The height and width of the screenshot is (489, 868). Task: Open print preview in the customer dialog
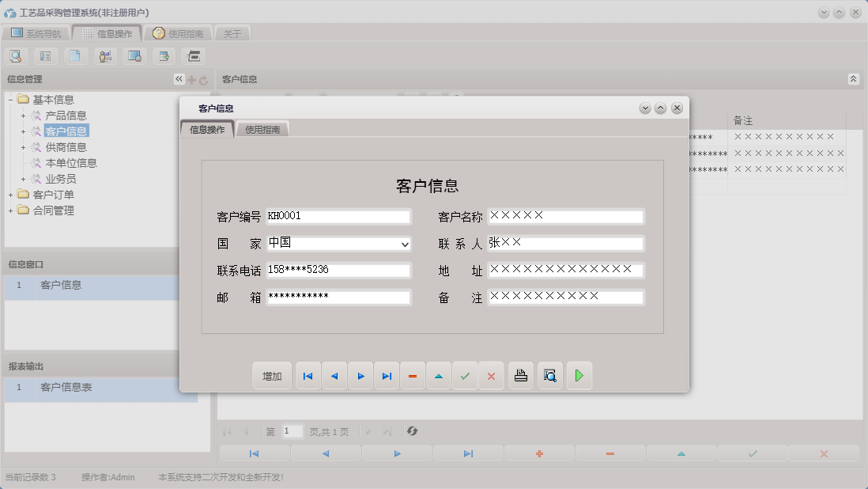(550, 376)
